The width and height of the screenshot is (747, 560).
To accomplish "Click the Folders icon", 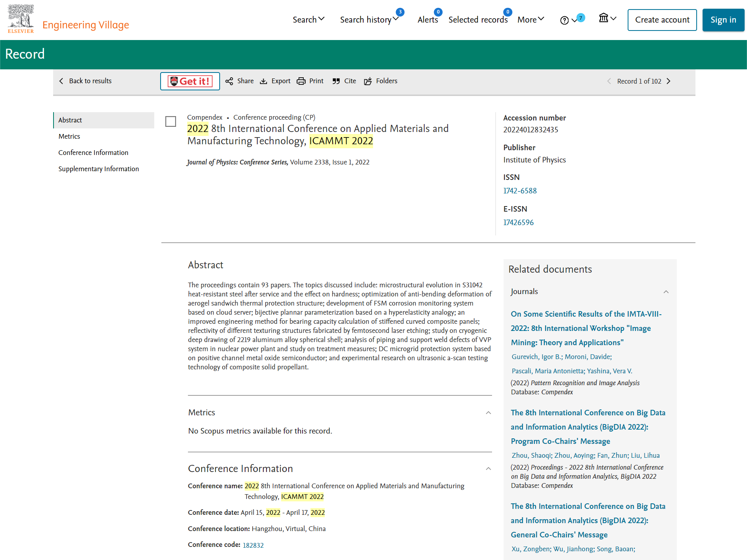I will pos(368,81).
